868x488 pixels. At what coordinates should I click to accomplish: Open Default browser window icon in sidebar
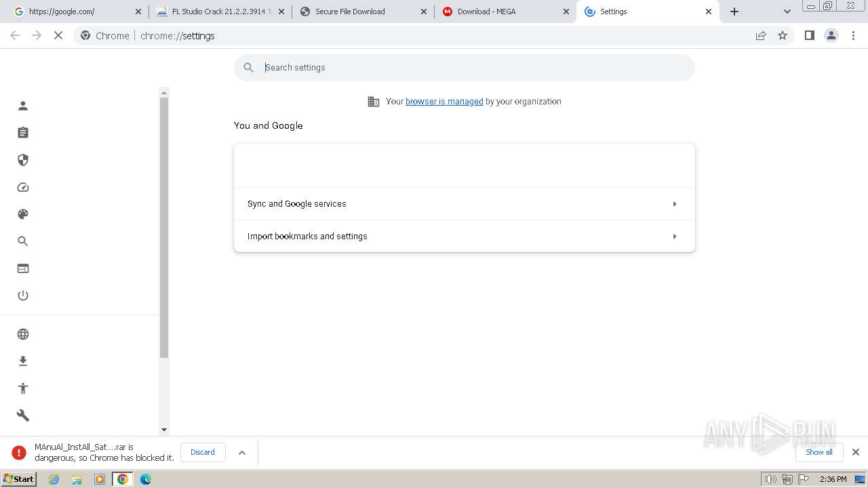[23, 268]
